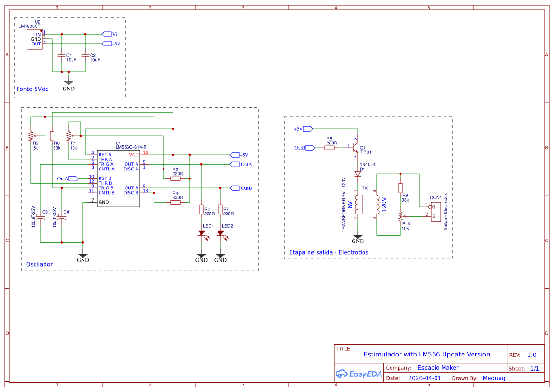Viewport: 554px width, 392px height.
Task: Select the LM7805CT voltage regulator symbol
Action: [x=35, y=39]
